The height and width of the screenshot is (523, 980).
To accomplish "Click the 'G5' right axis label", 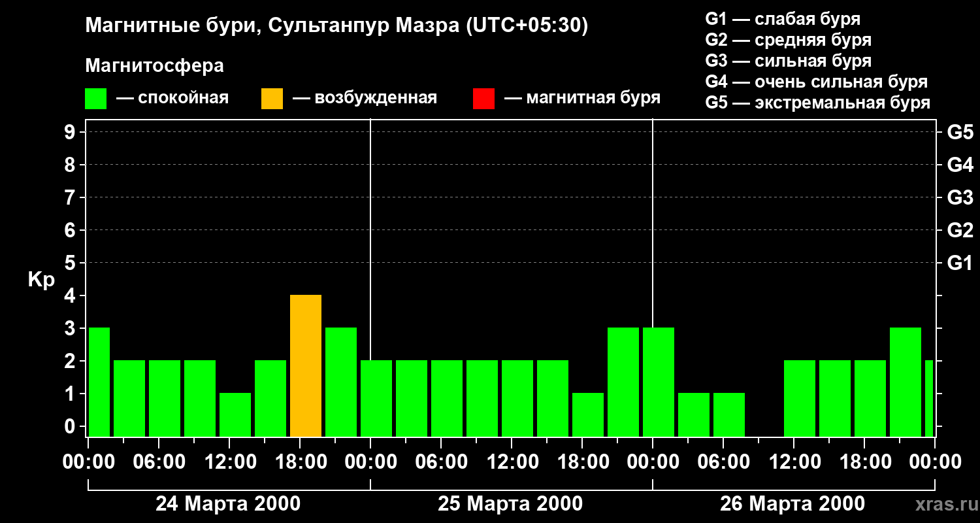I will [960, 132].
